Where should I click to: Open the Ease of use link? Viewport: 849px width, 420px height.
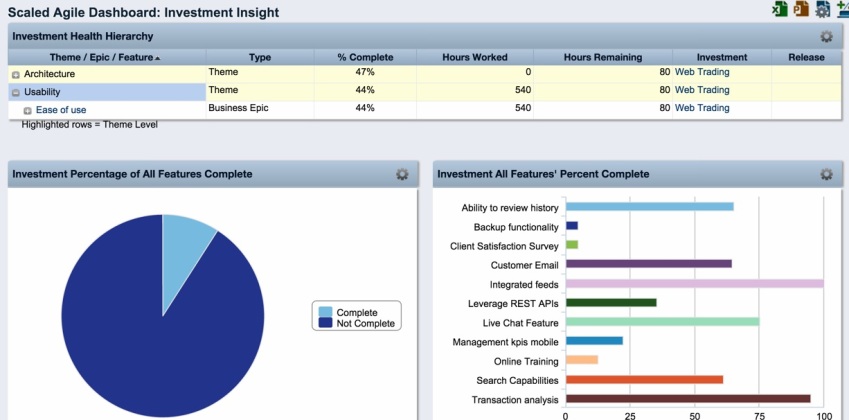[x=61, y=110]
